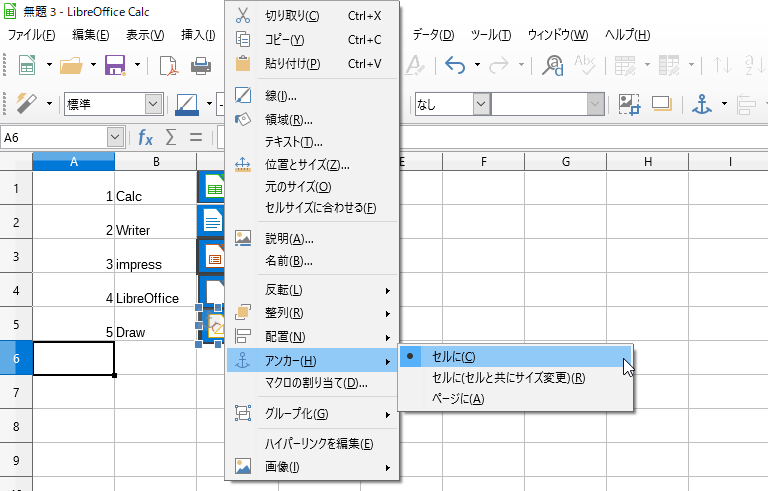The width and height of the screenshot is (768, 491).
Task: Open the ウィンドウ(W) menu
Action: point(558,35)
